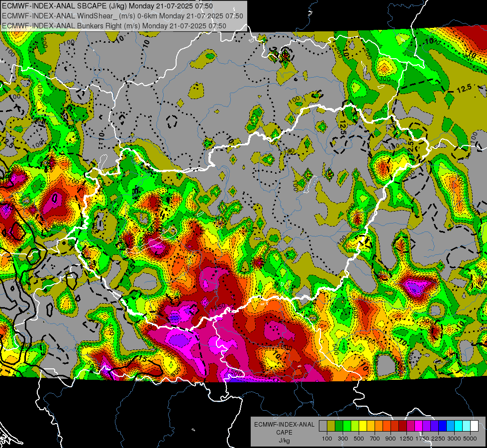The image size is (487, 448).
Task: Select the bright magenta legend swatch
Action: (x=419, y=426)
